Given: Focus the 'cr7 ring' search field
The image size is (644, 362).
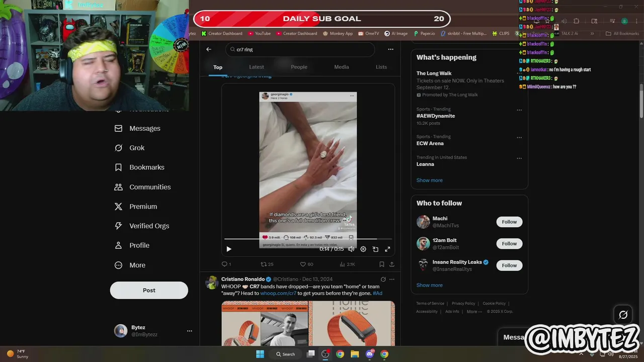Looking at the screenshot, I should [300, 50].
